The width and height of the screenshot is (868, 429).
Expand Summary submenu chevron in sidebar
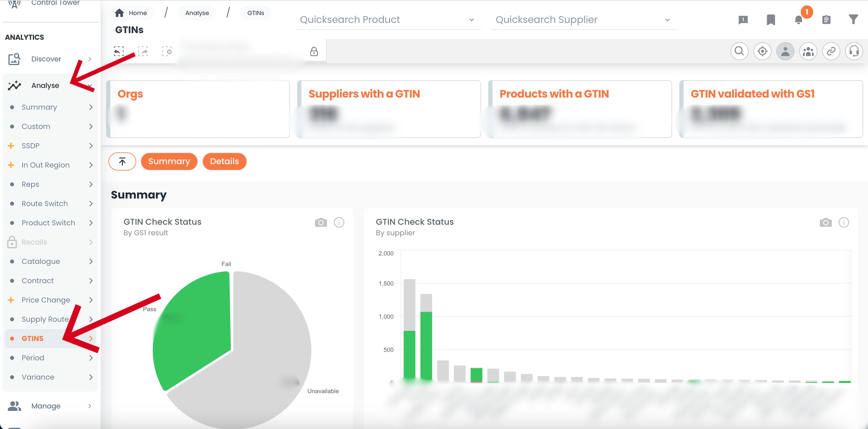91,107
